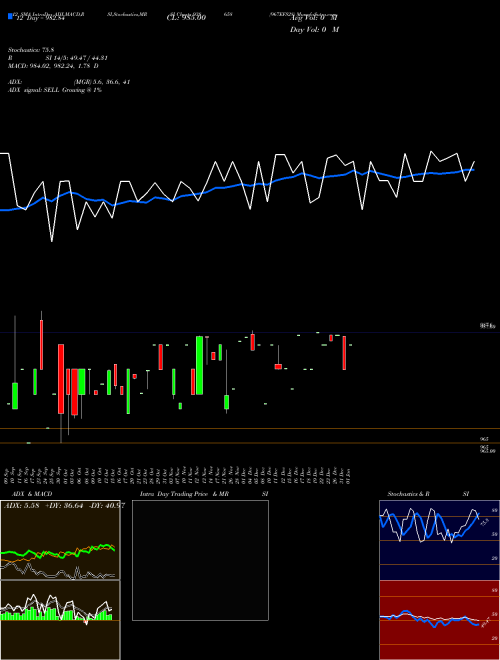The image size is (500, 660).
Task: Open the red RSI chart panel
Action: coord(439,620)
